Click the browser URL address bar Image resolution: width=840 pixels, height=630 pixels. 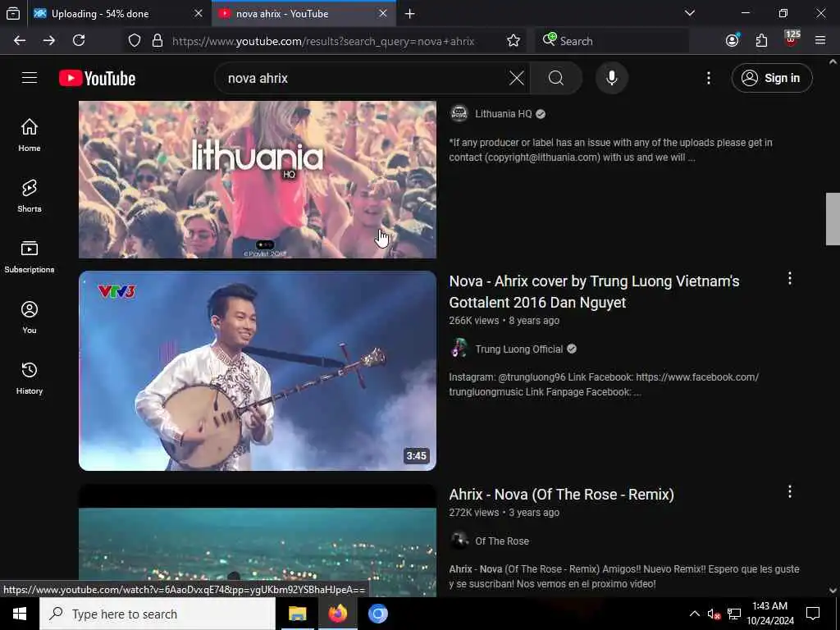coord(323,41)
